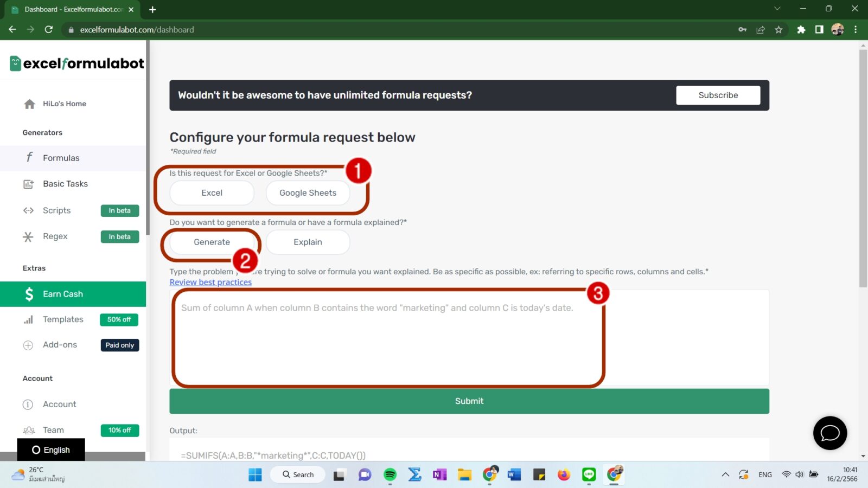
Task: Click the Team people icon
Action: [29, 431]
